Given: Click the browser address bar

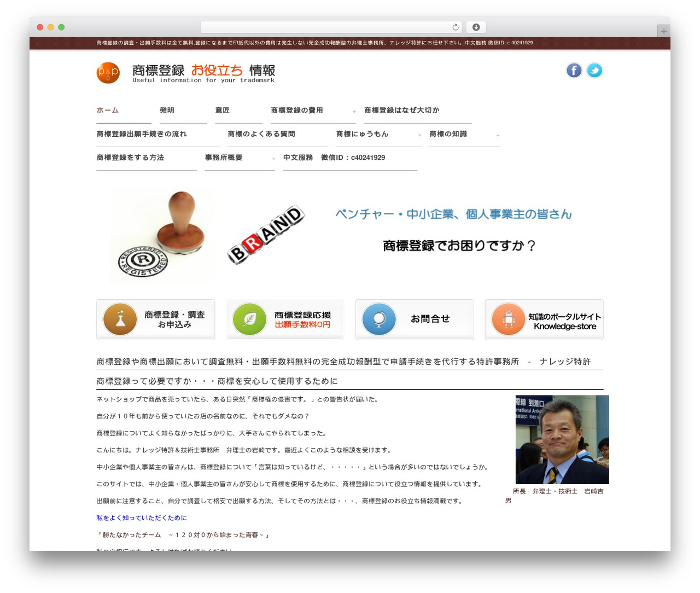Looking at the screenshot, I should coord(331,27).
